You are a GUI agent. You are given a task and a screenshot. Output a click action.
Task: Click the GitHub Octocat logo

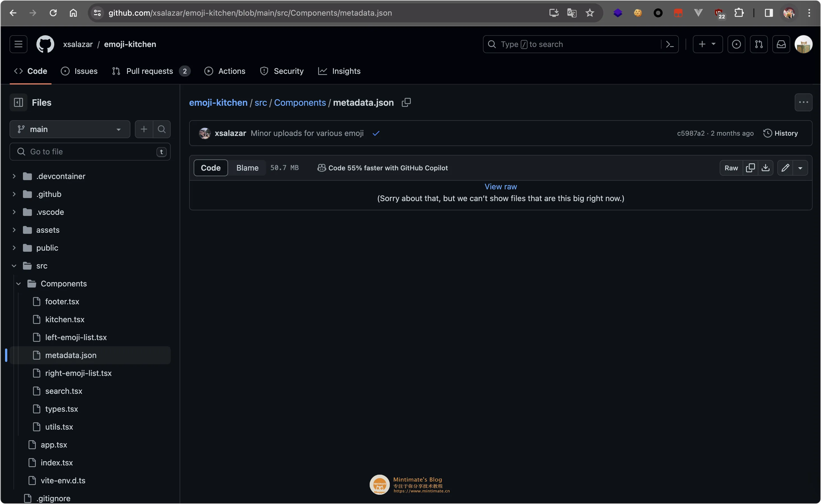point(45,44)
